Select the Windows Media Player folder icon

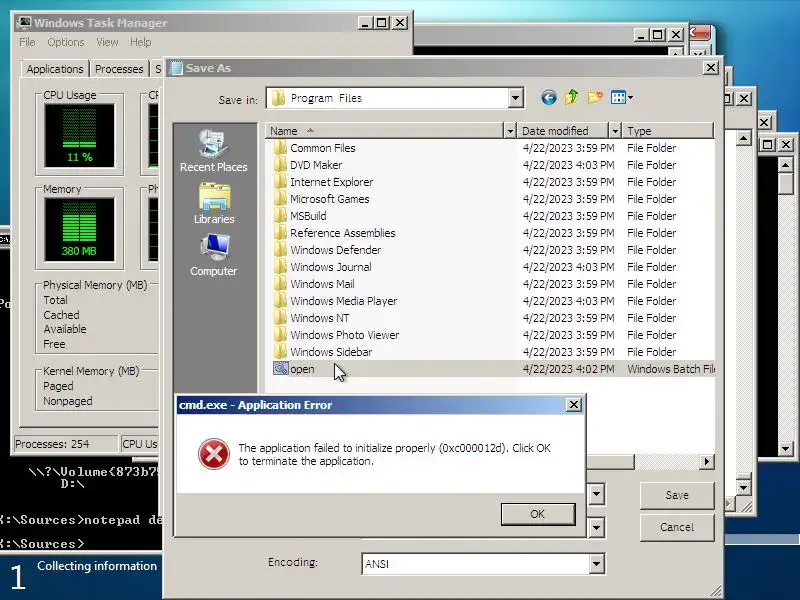tap(280, 301)
